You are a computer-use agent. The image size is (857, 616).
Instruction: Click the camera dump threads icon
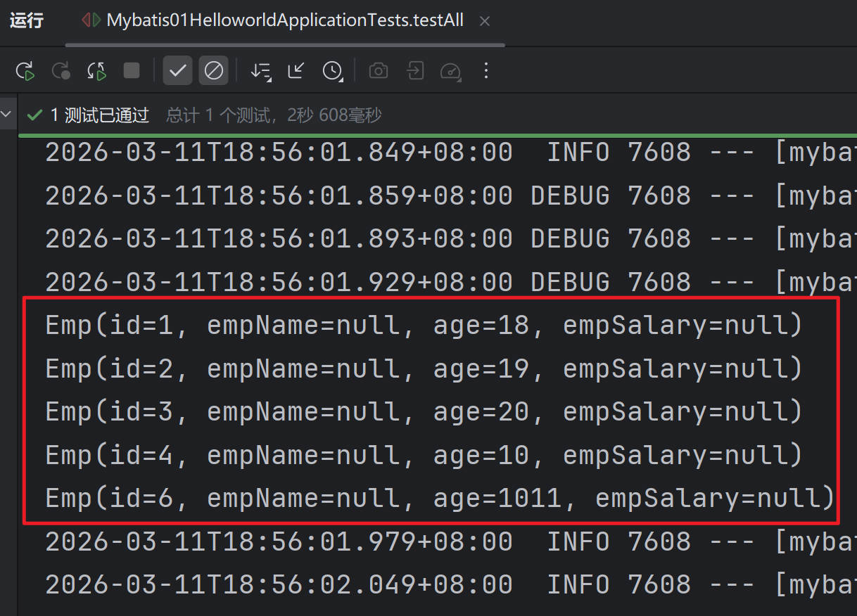[x=379, y=71]
